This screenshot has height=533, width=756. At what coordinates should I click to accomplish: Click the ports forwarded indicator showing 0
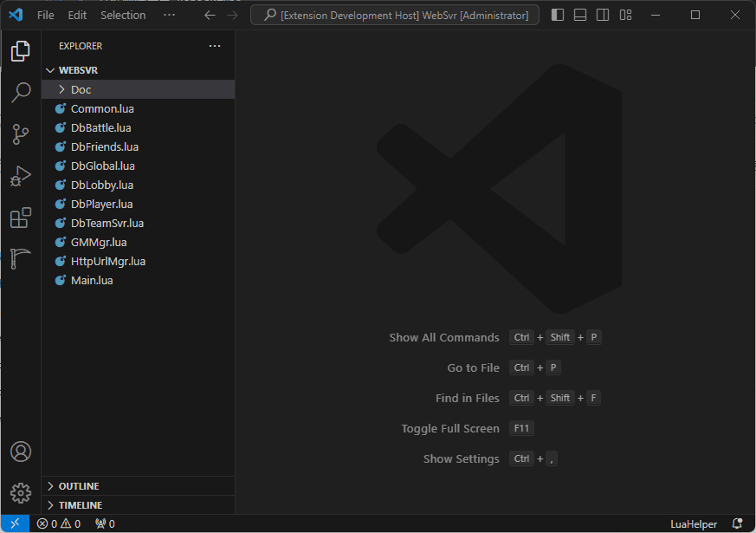(105, 523)
